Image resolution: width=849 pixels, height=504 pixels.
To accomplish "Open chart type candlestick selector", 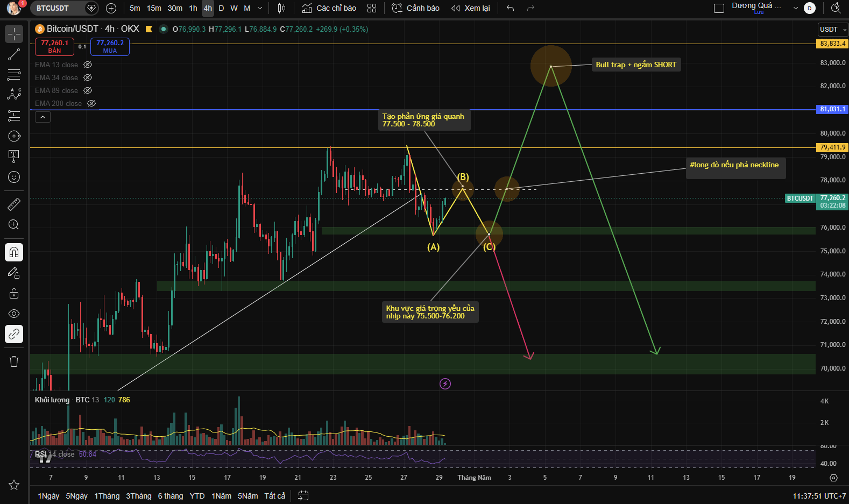I will click(281, 8).
